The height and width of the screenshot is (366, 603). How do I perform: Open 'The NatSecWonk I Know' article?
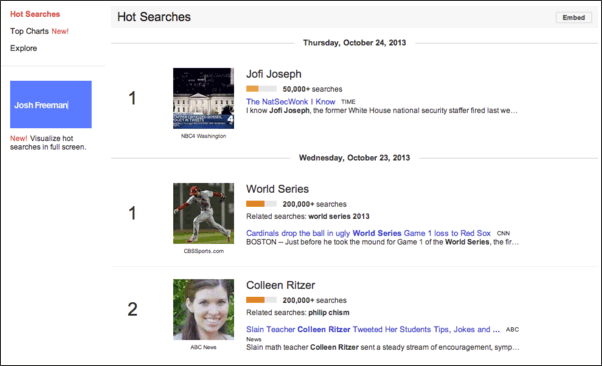(x=291, y=102)
